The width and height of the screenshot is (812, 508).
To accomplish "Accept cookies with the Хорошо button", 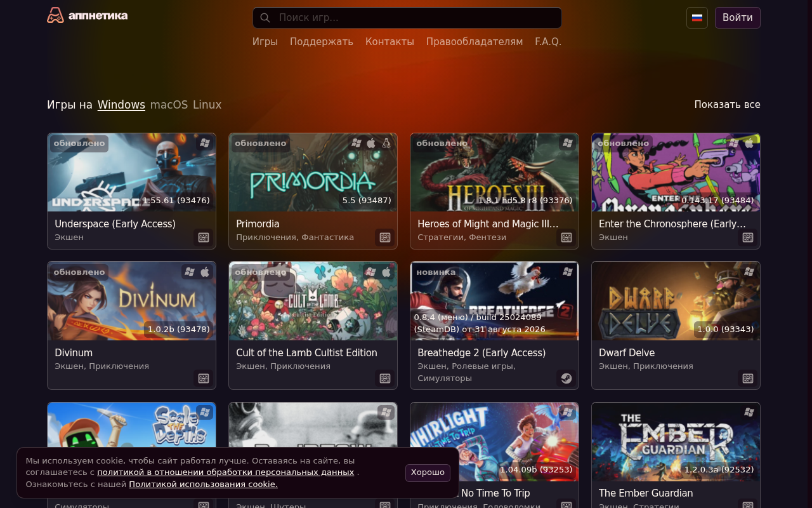I will point(428,472).
